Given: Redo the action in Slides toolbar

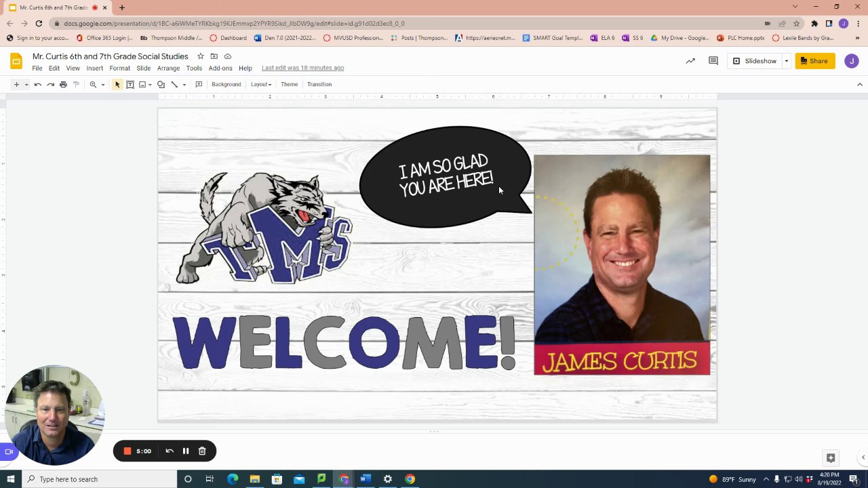Looking at the screenshot, I should click(51, 85).
